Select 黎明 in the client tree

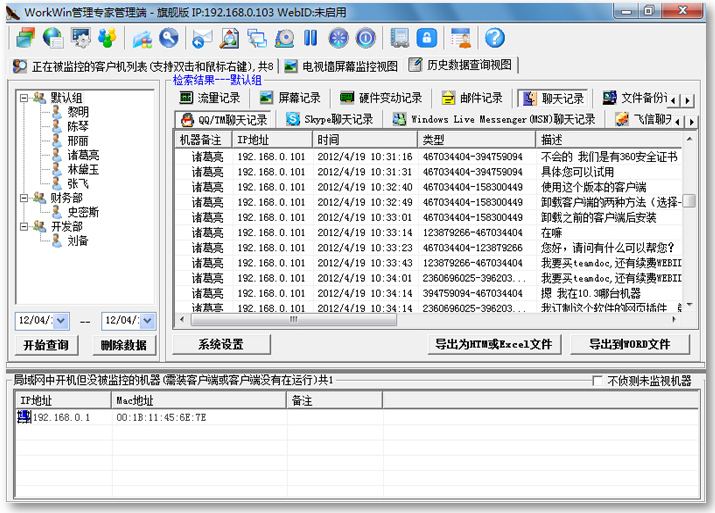(78, 112)
